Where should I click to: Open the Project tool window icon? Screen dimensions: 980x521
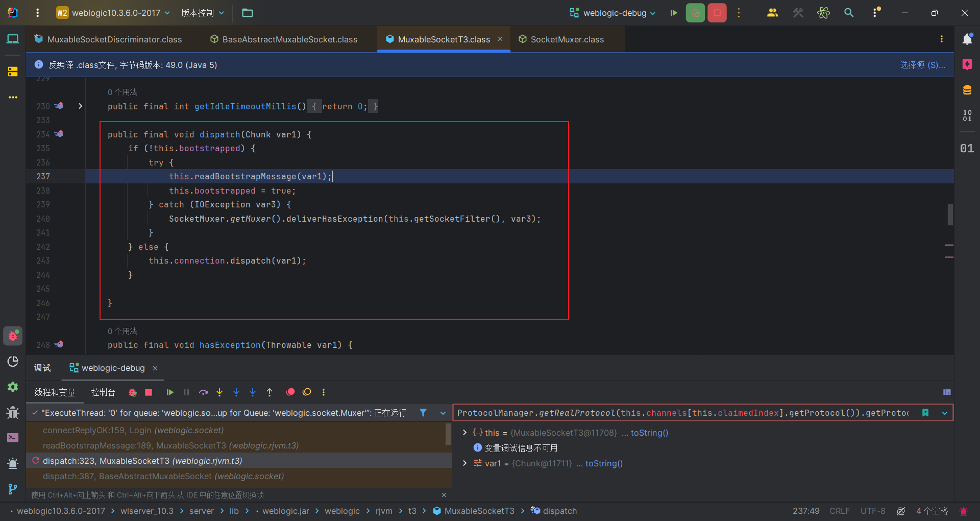[x=13, y=39]
